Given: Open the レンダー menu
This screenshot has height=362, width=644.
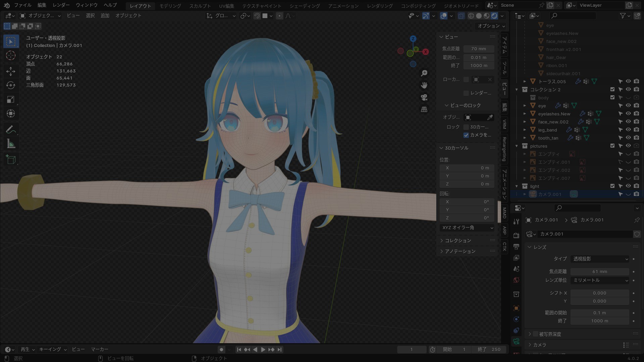Looking at the screenshot, I should [x=61, y=5].
